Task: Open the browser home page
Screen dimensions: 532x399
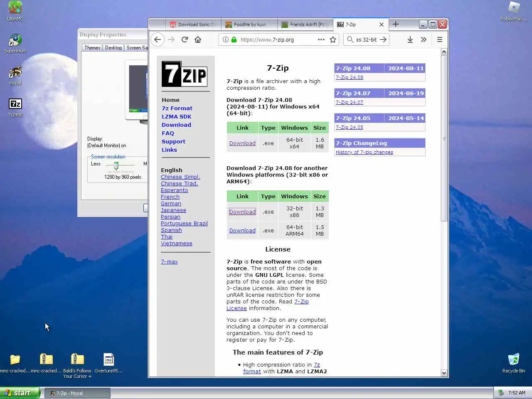Action: [x=198, y=39]
